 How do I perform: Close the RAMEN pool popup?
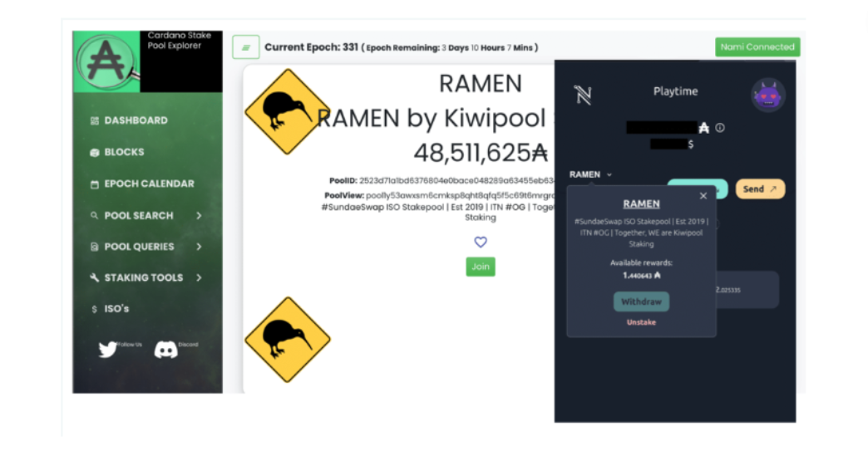(x=703, y=196)
